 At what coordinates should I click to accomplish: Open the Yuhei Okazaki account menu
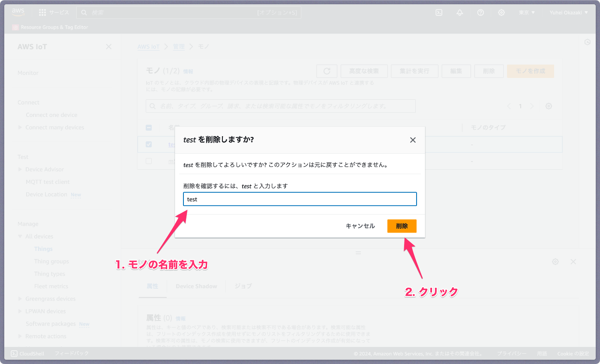coord(569,12)
